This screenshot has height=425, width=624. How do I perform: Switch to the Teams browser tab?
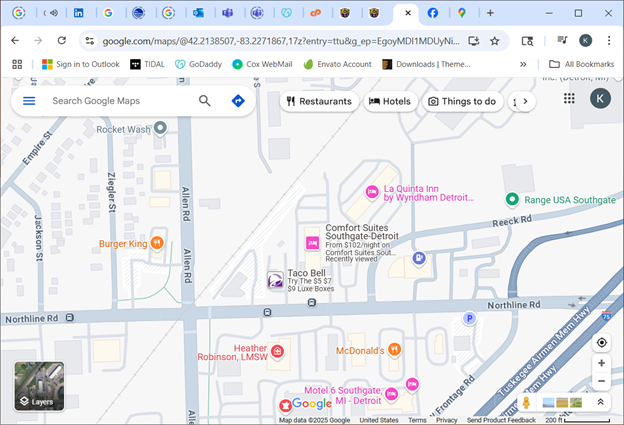(228, 13)
